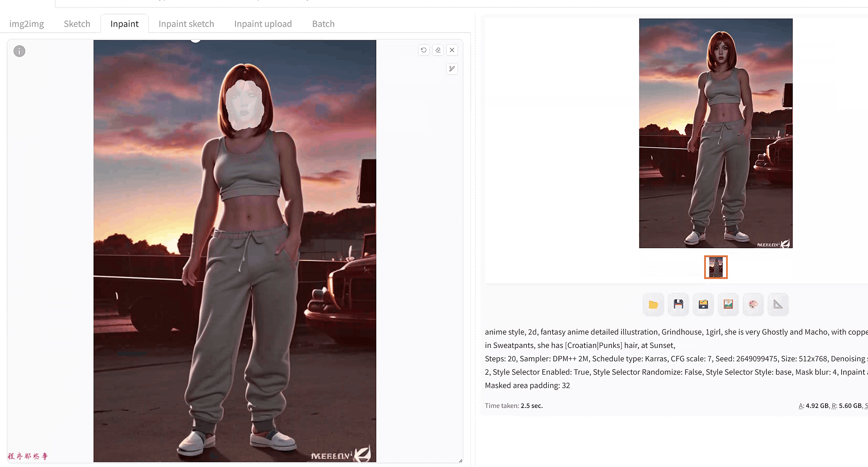This screenshot has width=868, height=467.
Task: Select the generated image thumbnail
Action: (x=716, y=267)
